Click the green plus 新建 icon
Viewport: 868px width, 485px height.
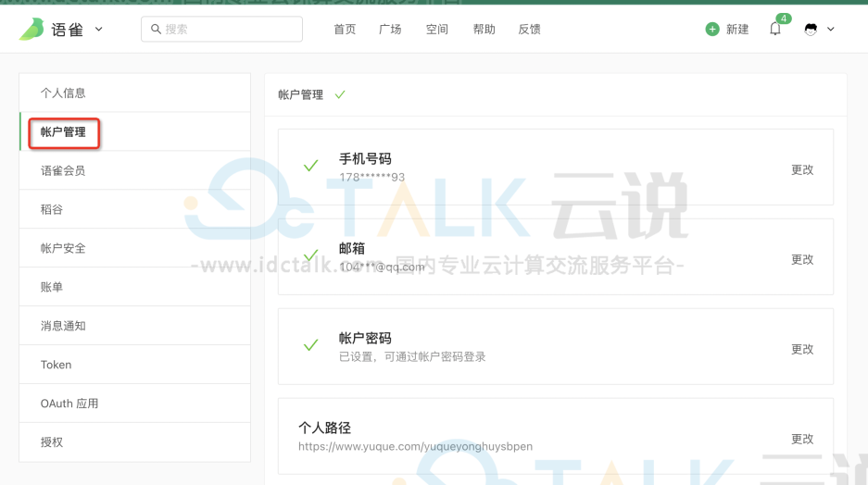click(712, 30)
